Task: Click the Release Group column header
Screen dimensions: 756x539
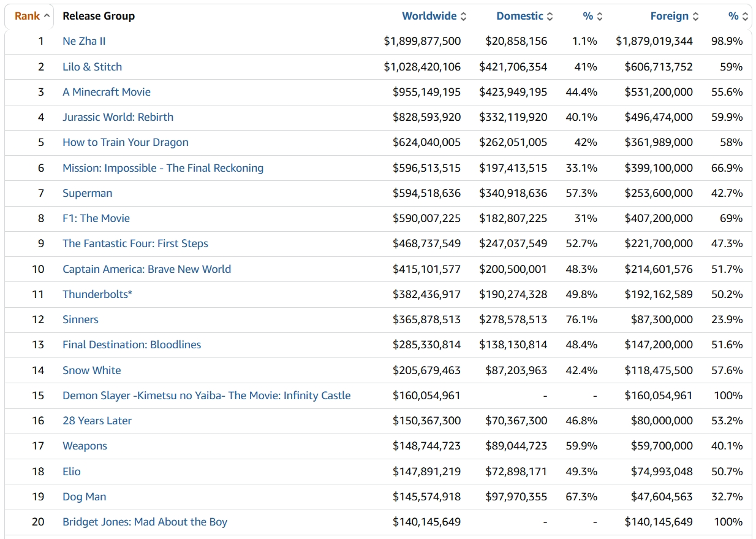Action: tap(99, 17)
